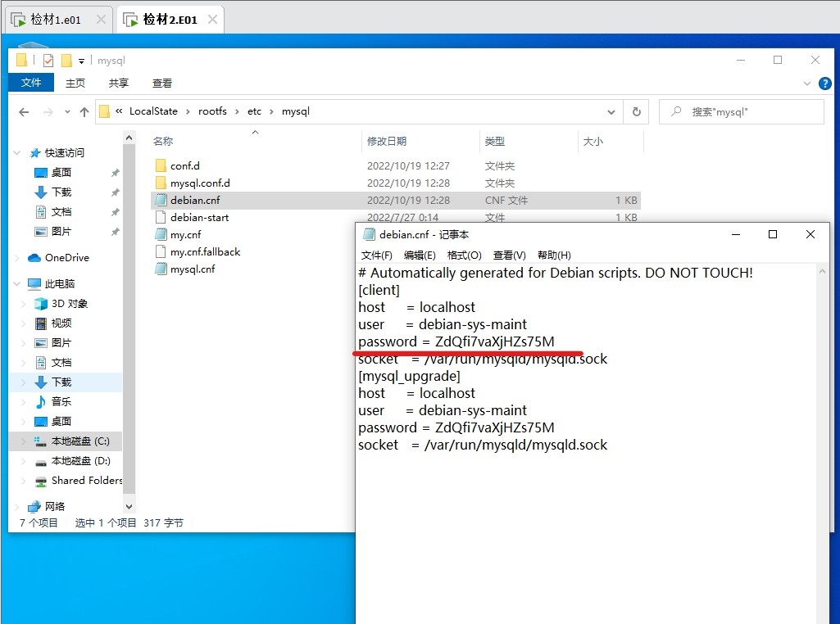Viewport: 840px width, 624px height.
Task: Click the Up directory arrow
Action: coord(84,112)
